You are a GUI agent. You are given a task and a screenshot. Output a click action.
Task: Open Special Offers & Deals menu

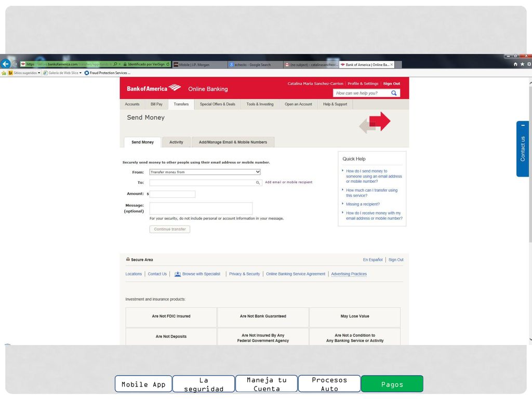click(218, 104)
